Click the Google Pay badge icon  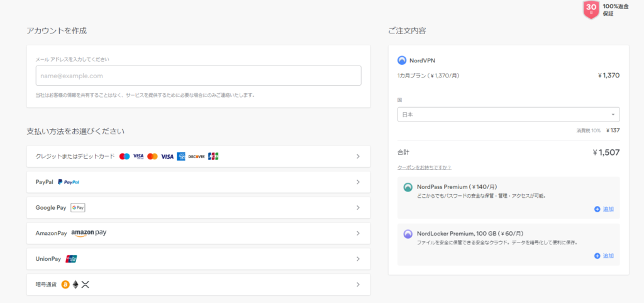tap(78, 207)
